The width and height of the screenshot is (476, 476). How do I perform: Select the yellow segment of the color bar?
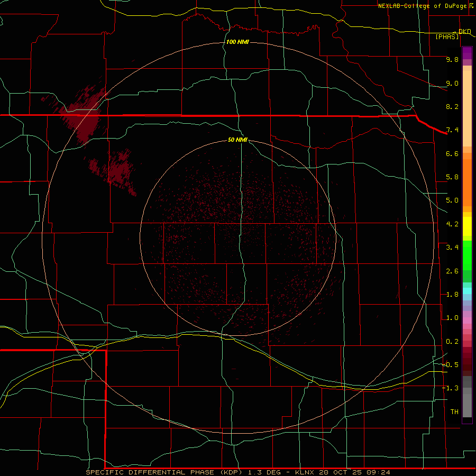coord(467,226)
